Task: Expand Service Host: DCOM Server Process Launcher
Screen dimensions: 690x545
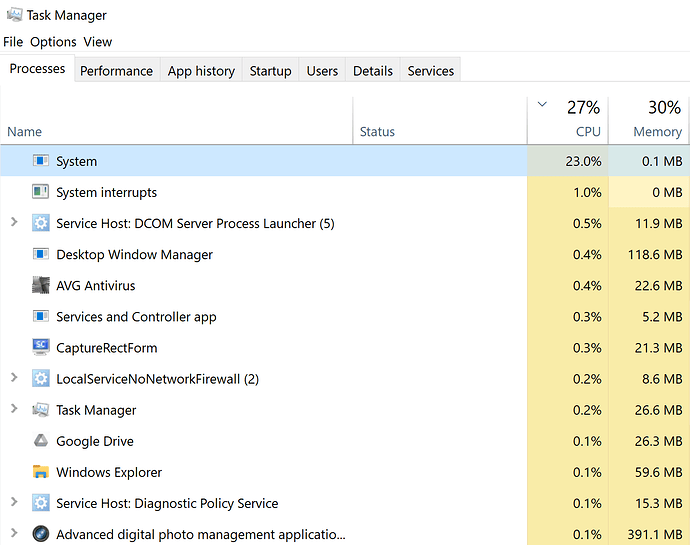Action: coord(14,223)
